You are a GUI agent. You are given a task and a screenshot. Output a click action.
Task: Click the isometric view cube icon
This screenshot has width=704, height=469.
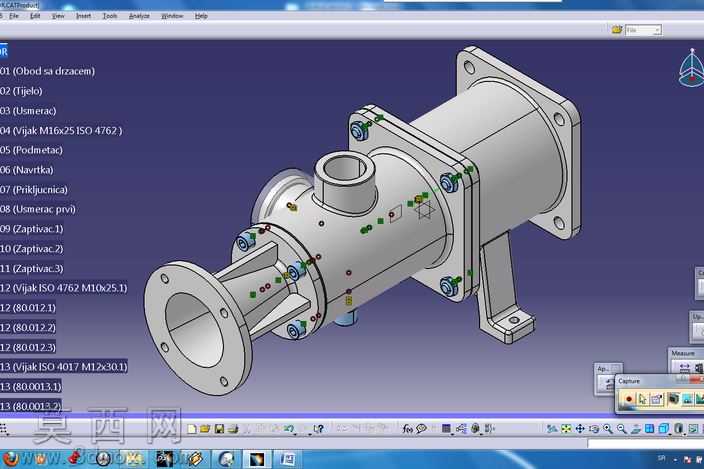(x=663, y=429)
